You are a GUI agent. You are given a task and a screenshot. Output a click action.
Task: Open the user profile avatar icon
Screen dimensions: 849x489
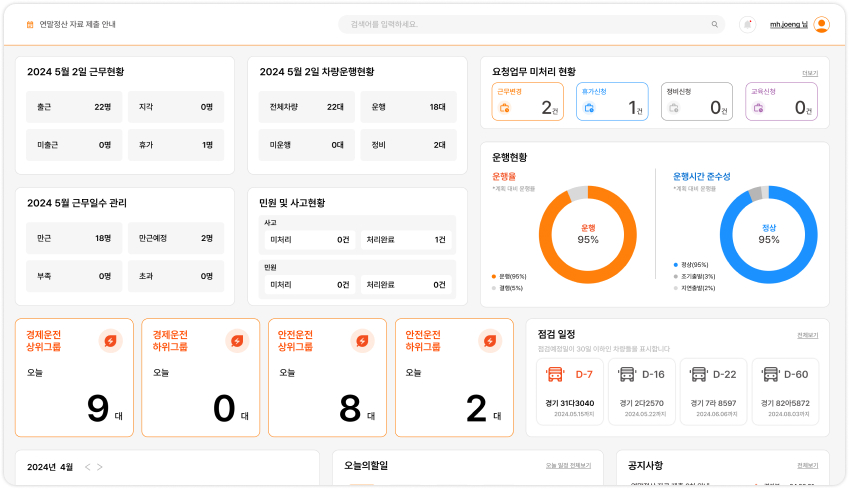tap(821, 24)
